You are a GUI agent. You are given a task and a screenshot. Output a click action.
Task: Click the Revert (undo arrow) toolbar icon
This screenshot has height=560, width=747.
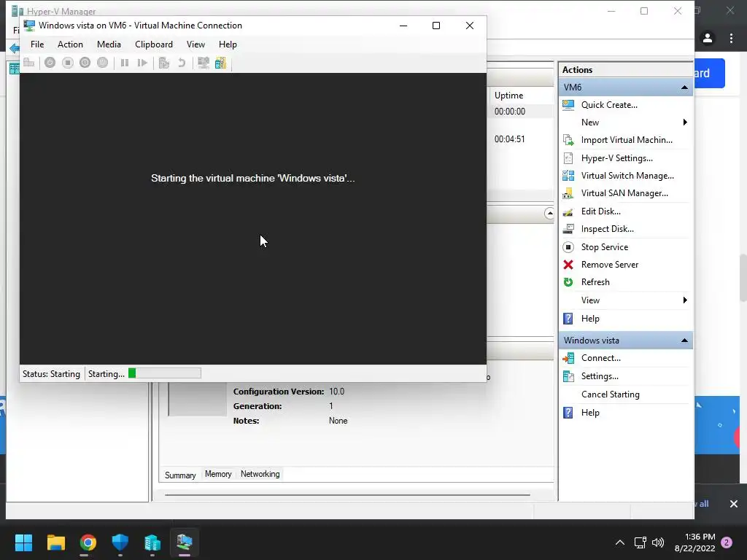pos(182,63)
